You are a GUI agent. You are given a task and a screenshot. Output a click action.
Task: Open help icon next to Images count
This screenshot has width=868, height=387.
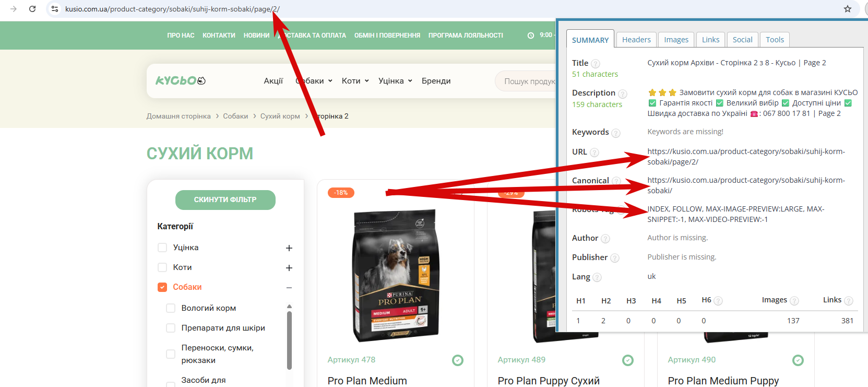794,301
